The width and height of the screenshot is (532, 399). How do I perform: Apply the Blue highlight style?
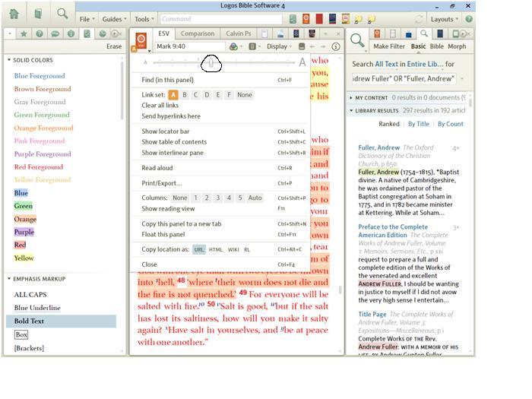(21, 193)
